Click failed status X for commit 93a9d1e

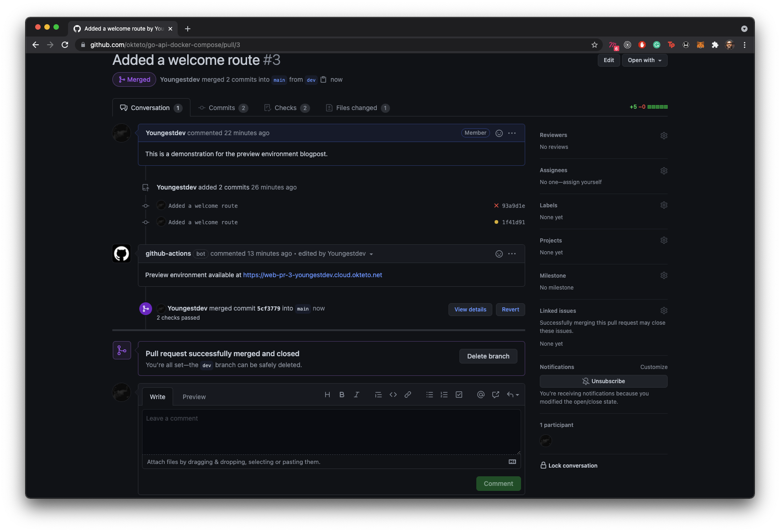[496, 205]
